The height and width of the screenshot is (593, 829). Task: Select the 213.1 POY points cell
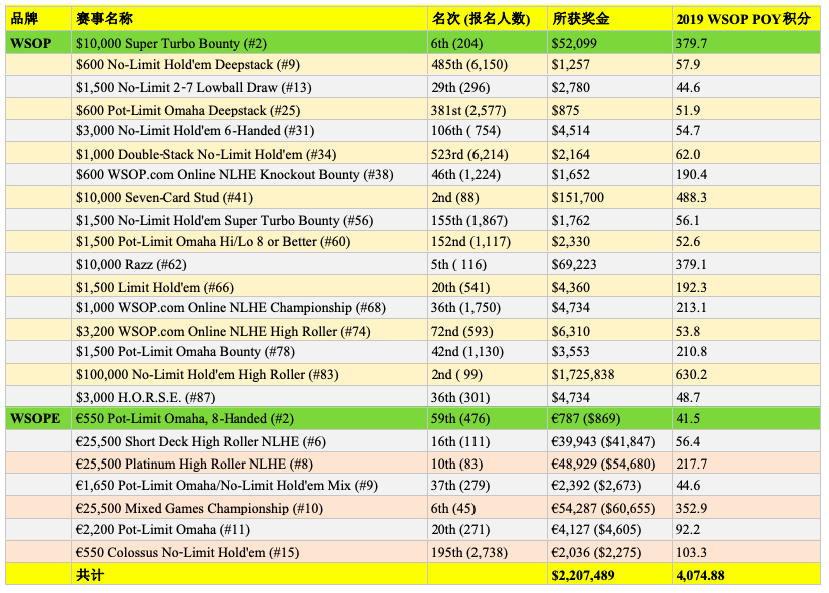point(746,308)
